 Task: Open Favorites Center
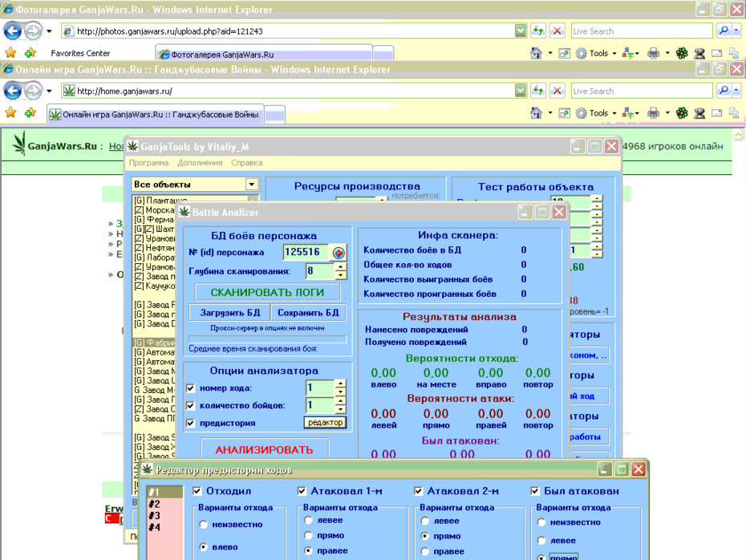coord(80,53)
